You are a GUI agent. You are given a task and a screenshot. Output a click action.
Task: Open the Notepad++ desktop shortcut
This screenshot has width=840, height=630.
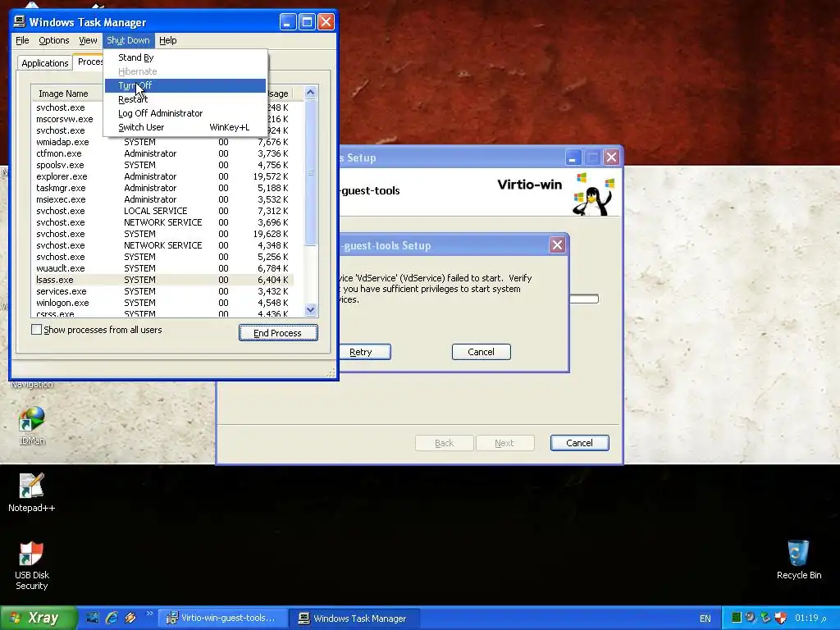pos(32,492)
